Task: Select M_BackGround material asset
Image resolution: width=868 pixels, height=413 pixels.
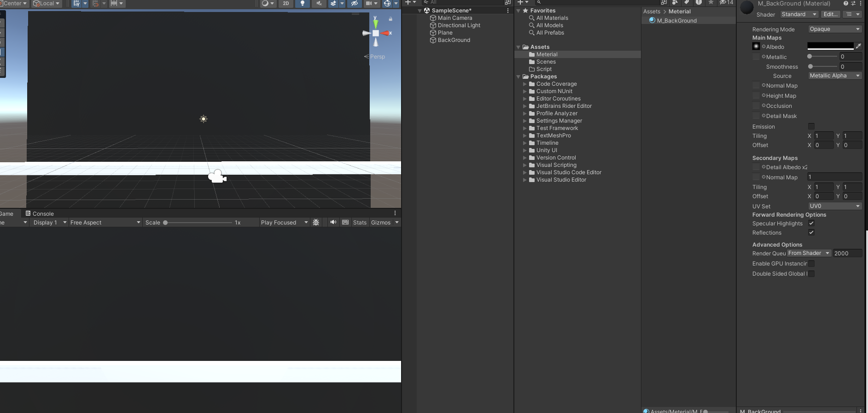Action: click(688, 21)
